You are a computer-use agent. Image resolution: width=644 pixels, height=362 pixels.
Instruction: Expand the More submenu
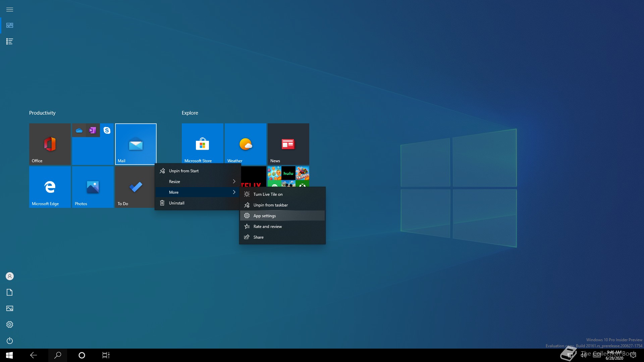click(198, 192)
